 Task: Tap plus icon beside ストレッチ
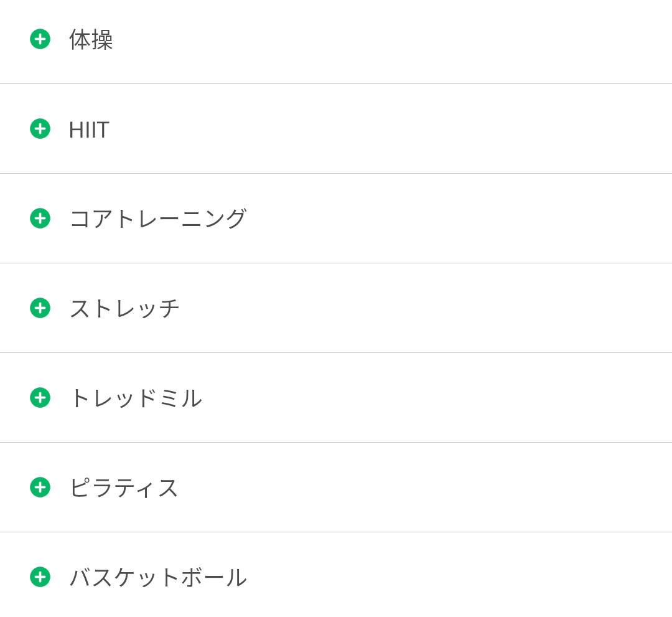point(40,308)
